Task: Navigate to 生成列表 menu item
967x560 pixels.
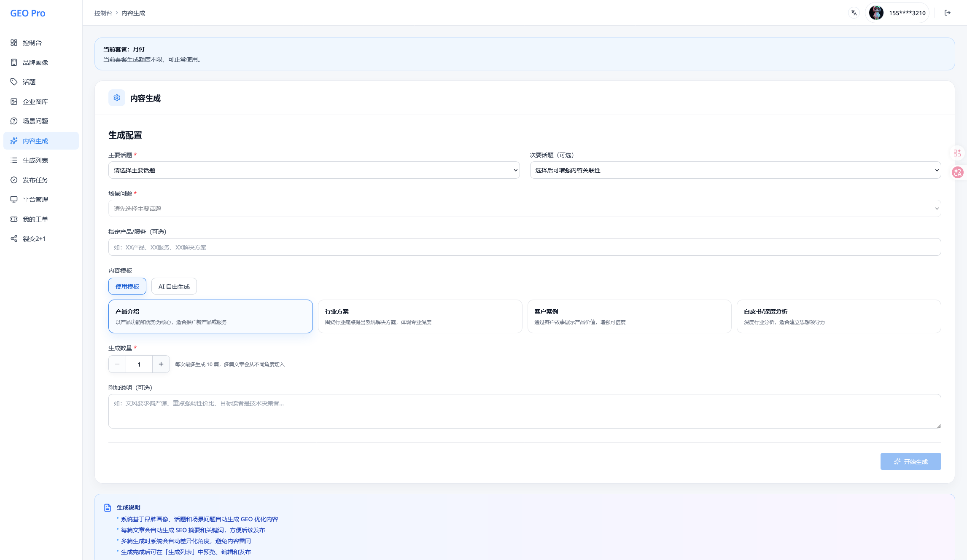Action: [x=35, y=160]
